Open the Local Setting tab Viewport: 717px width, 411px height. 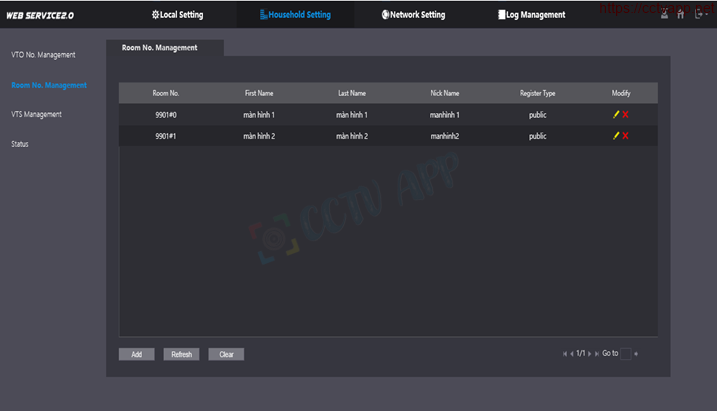click(176, 15)
